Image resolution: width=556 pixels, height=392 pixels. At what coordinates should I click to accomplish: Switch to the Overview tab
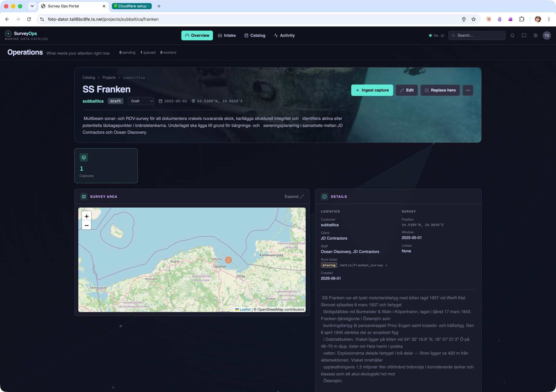point(197,36)
